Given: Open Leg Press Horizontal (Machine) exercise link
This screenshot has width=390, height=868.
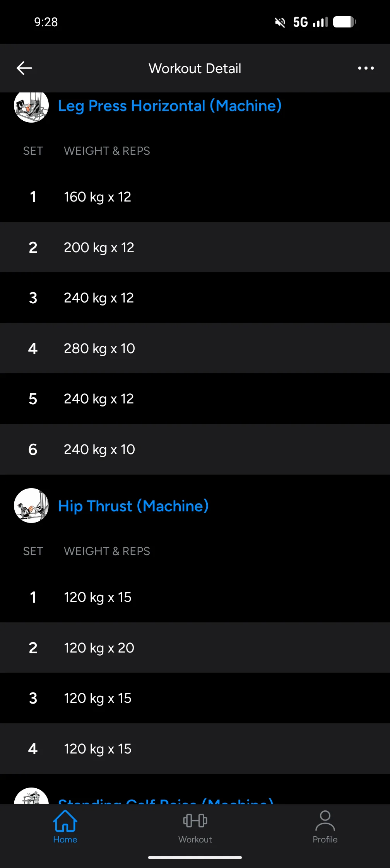Looking at the screenshot, I should (x=169, y=106).
